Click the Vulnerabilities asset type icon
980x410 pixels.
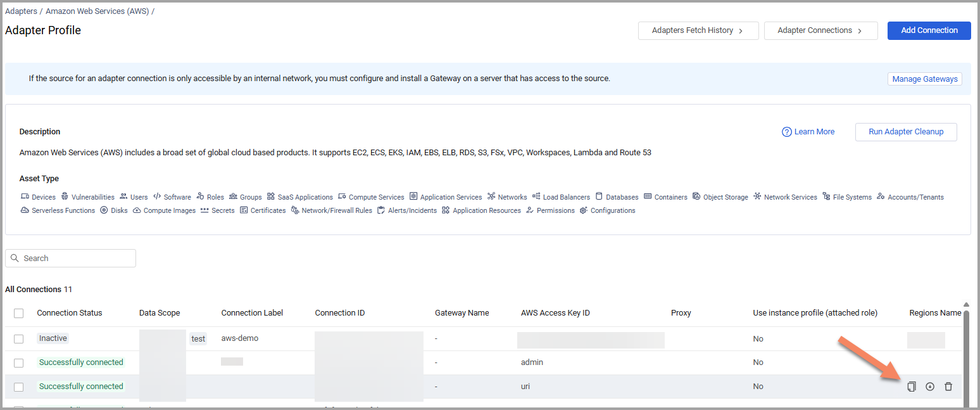(x=65, y=196)
